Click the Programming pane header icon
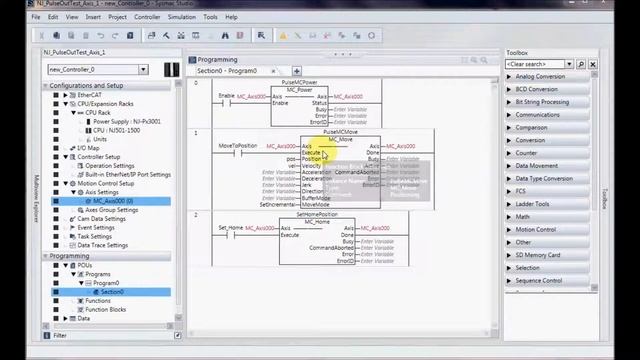The image size is (640, 360). click(193, 60)
